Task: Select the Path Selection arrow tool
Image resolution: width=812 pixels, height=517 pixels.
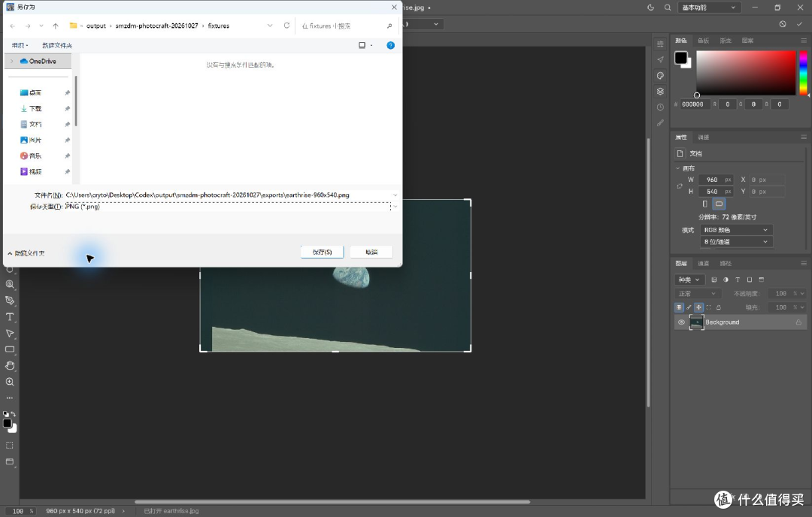Action: (9, 334)
